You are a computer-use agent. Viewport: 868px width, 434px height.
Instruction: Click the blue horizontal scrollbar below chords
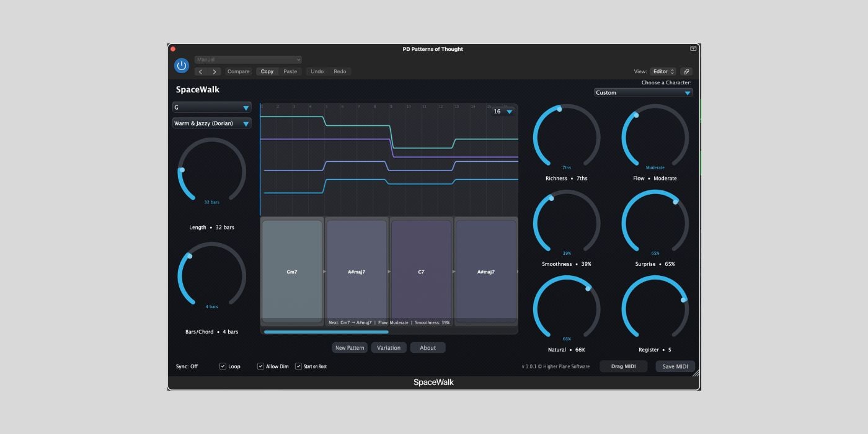(x=326, y=332)
